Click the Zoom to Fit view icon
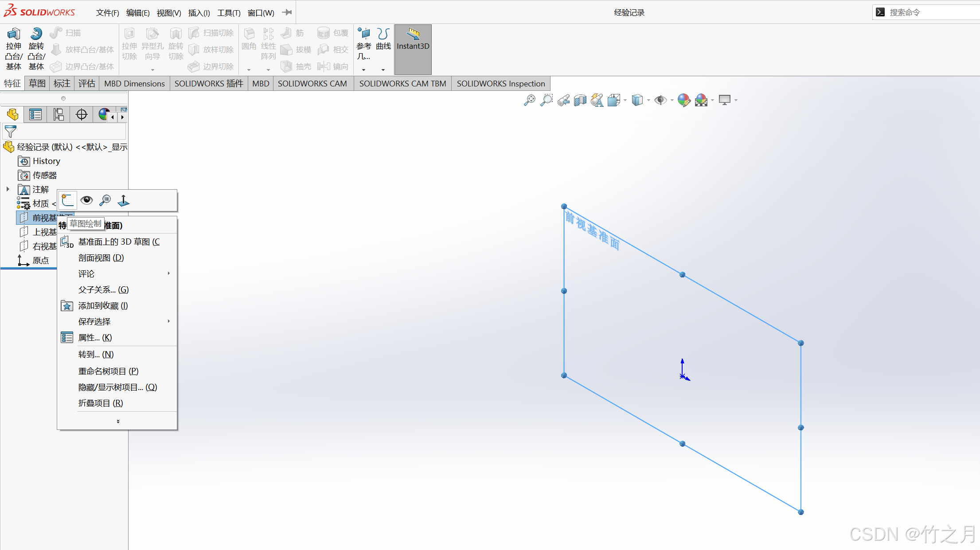Screen dimensions: 980x550 (x=529, y=100)
